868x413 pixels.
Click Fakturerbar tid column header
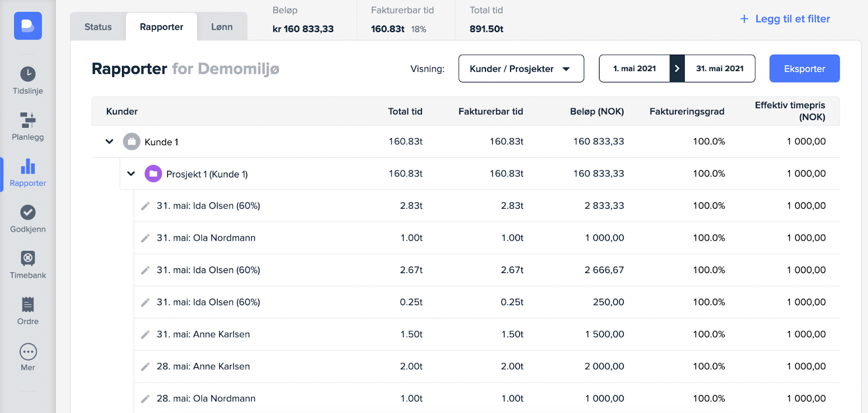click(x=491, y=111)
